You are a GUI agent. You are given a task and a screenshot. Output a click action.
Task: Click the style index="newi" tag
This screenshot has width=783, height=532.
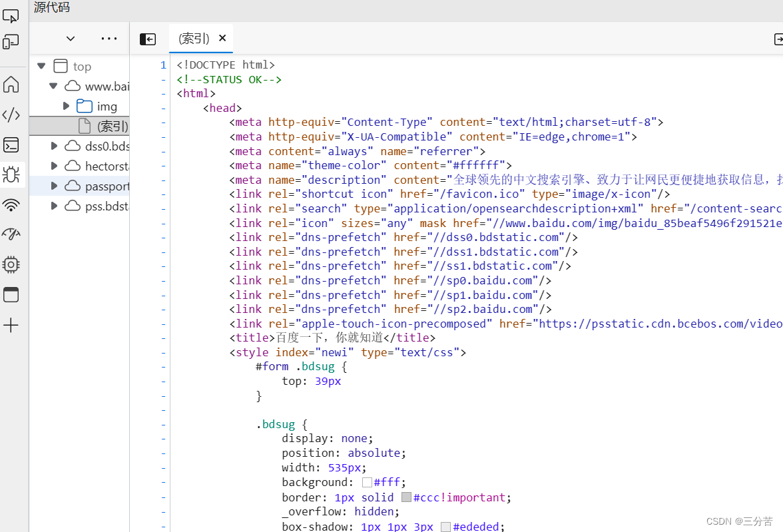click(348, 353)
